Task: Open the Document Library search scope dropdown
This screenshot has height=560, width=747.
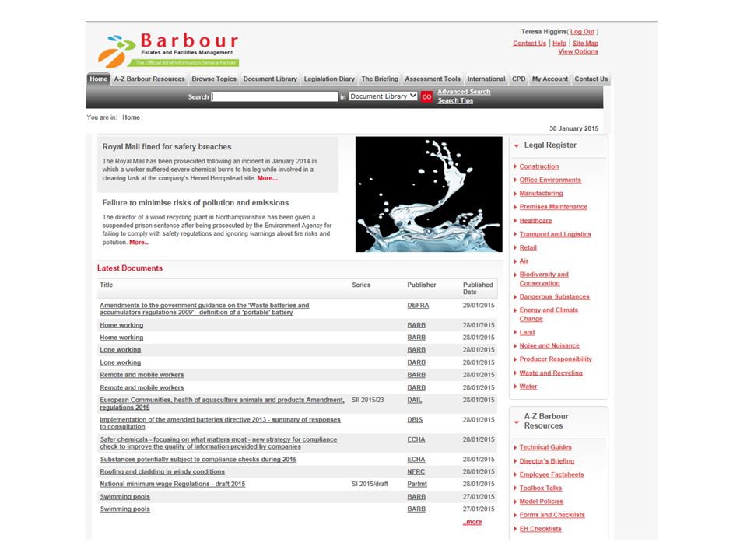Action: (x=383, y=96)
